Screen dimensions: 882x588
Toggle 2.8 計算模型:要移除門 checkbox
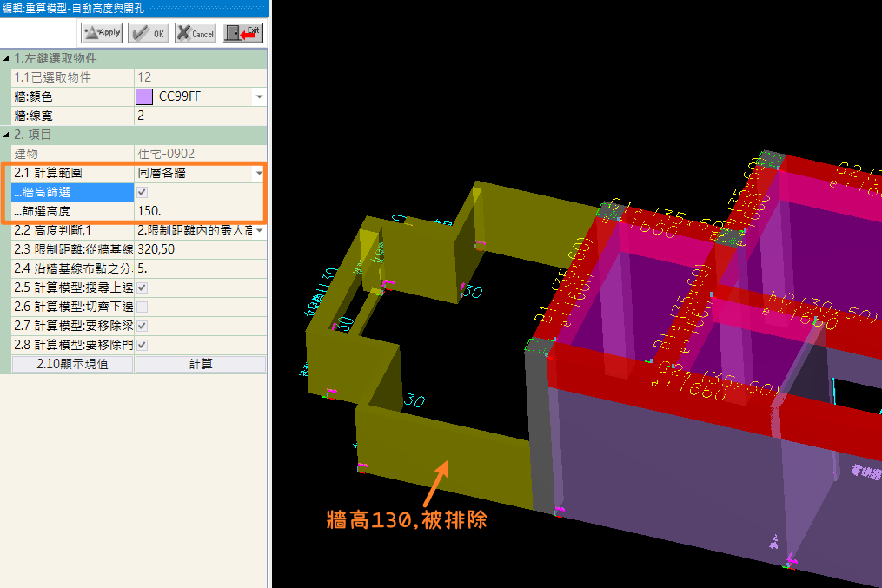142,345
